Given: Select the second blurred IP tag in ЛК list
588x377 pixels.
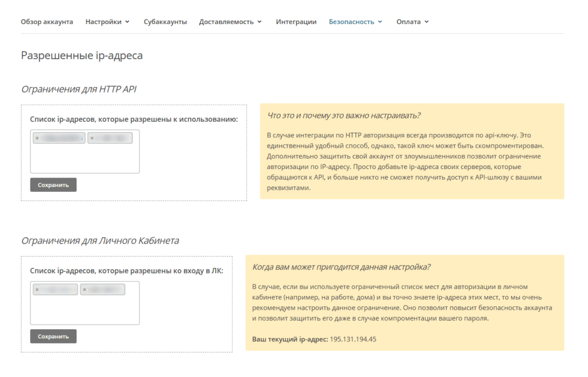Looking at the screenshot, I should tap(106, 290).
